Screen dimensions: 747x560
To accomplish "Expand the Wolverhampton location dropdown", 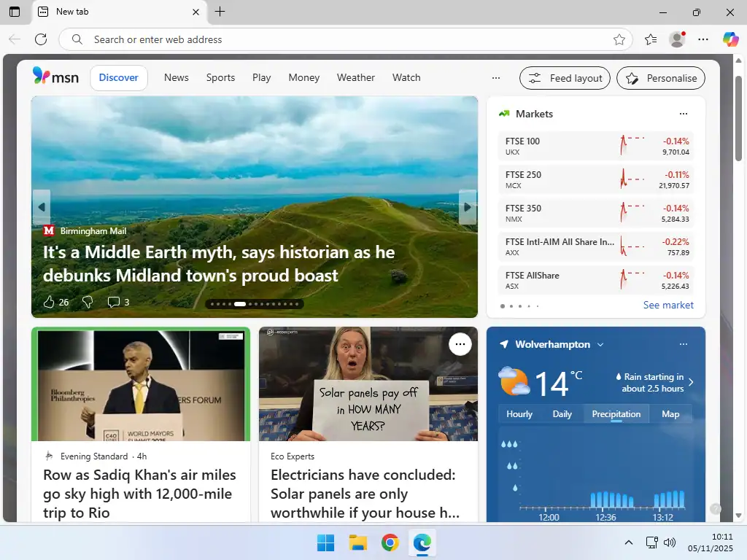I will coord(600,344).
